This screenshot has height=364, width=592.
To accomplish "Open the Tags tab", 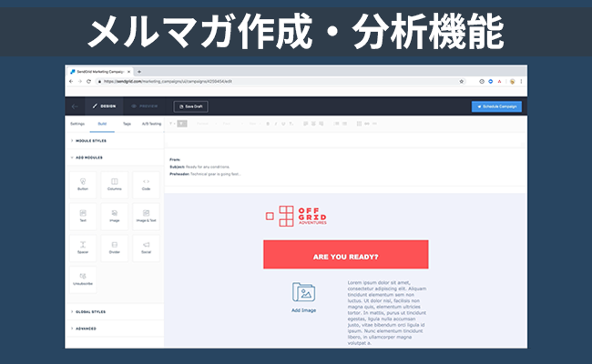I will (127, 124).
